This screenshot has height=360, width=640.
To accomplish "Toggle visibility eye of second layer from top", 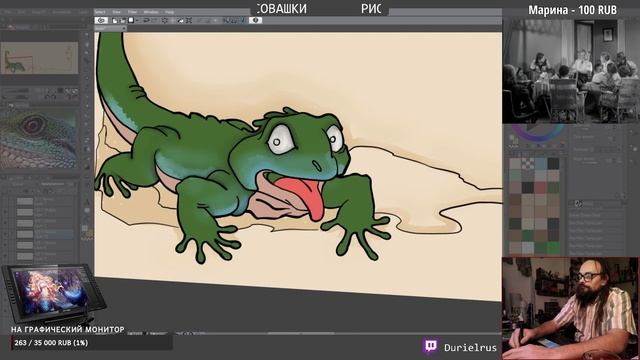I will pyautogui.click(x=6, y=212).
